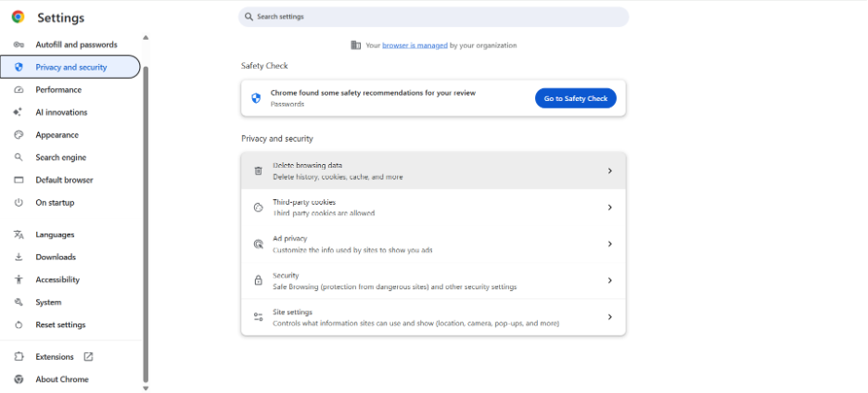Click the Search settings input field
The width and height of the screenshot is (868, 393).
[x=433, y=17]
